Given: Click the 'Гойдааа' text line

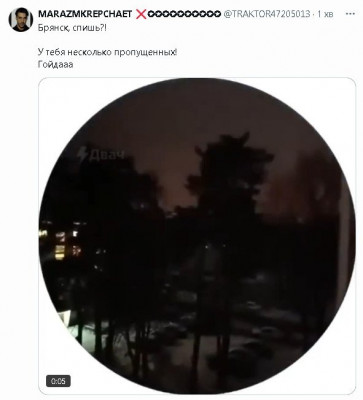Looking at the screenshot, I should [x=55, y=64].
